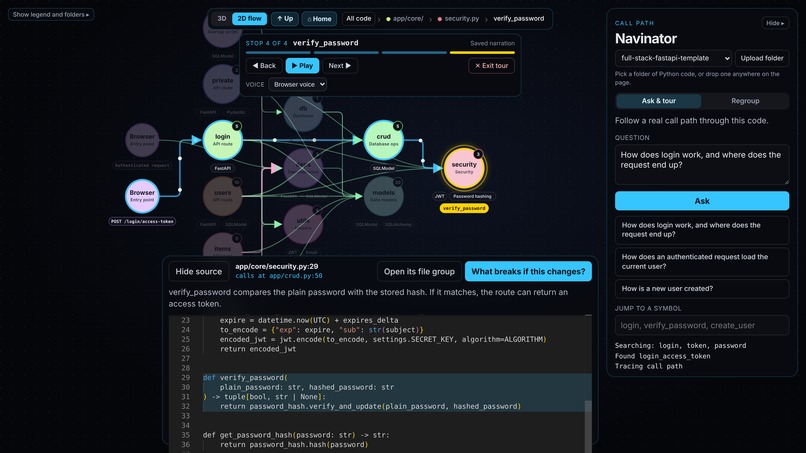Click What breaks if this changes?

click(528, 271)
